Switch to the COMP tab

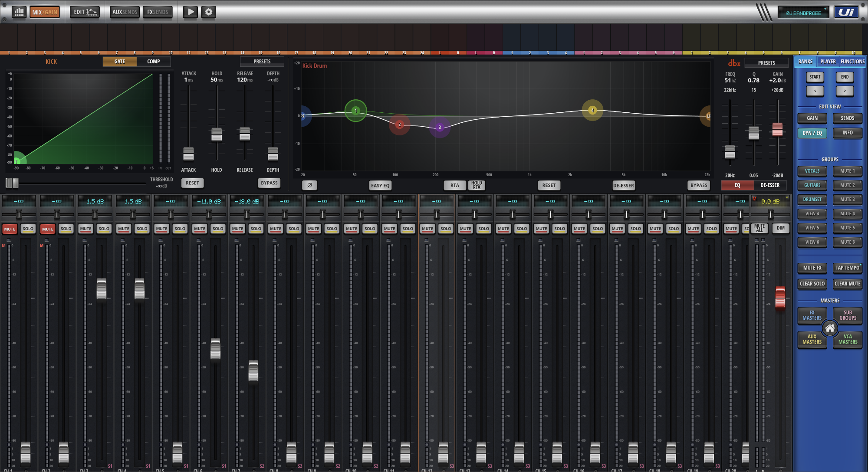pos(154,62)
